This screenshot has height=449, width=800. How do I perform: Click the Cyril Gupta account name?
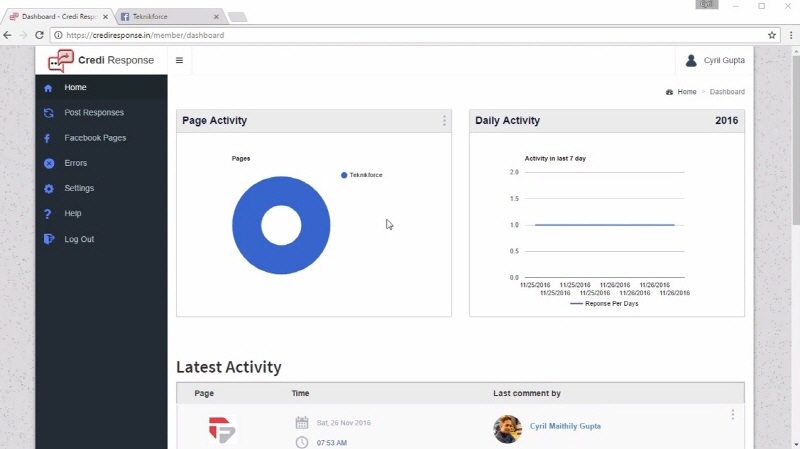724,60
